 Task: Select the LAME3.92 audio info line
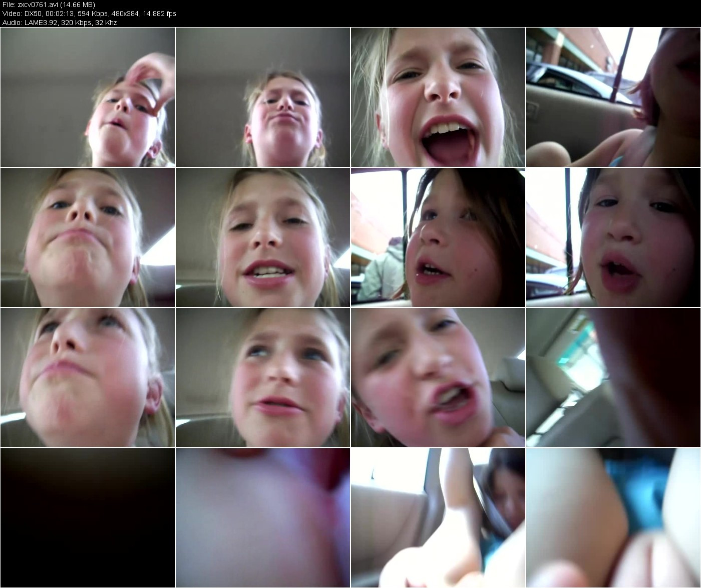(x=60, y=23)
